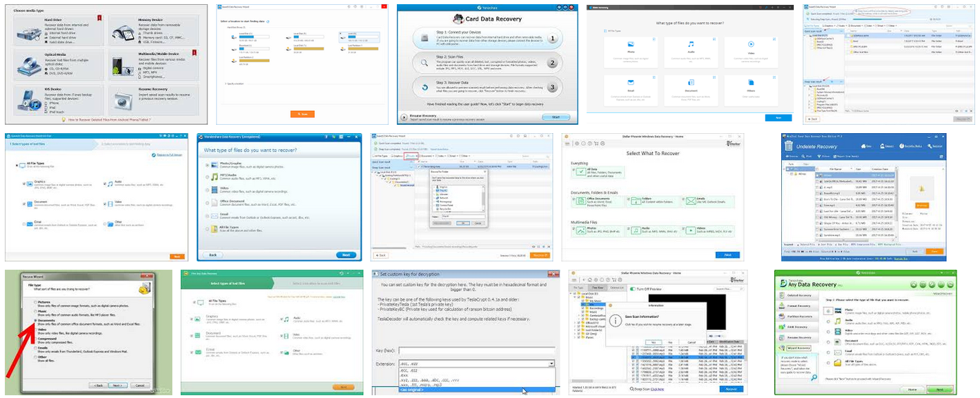The image size is (980, 398).
Task: Switch to File Type tab in Stellar scan window
Action: pos(578,287)
